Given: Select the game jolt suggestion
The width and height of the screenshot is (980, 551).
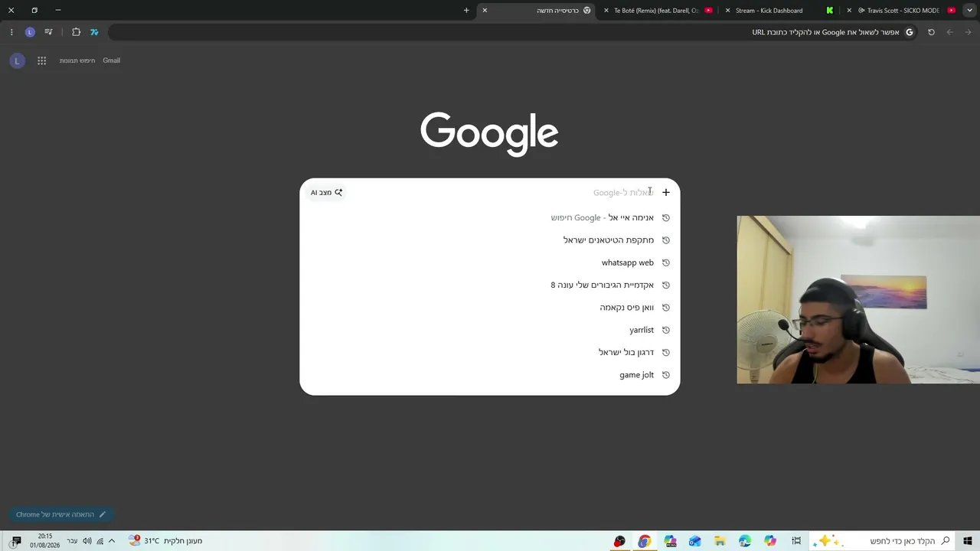Looking at the screenshot, I should tap(490, 375).
